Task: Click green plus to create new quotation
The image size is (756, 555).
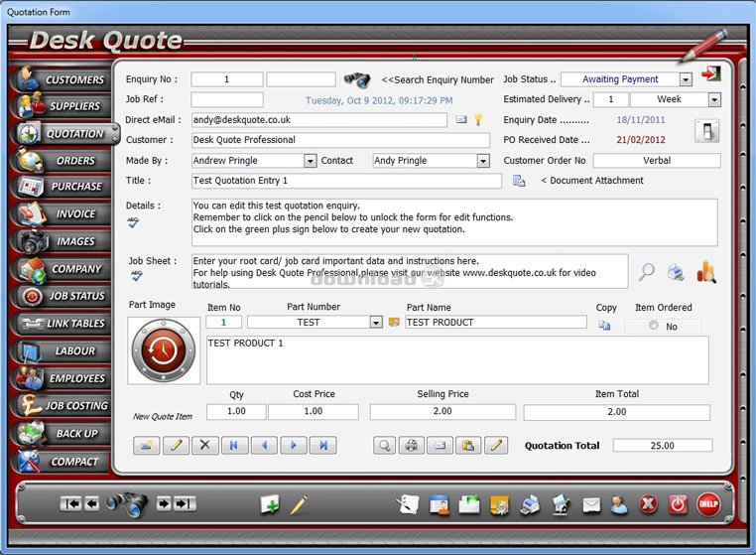Action: point(270,504)
